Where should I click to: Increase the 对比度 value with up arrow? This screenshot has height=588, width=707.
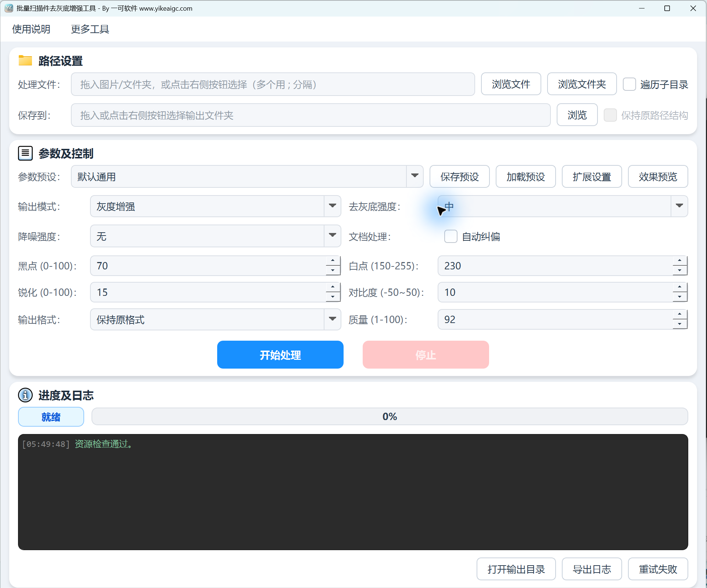[680, 287]
